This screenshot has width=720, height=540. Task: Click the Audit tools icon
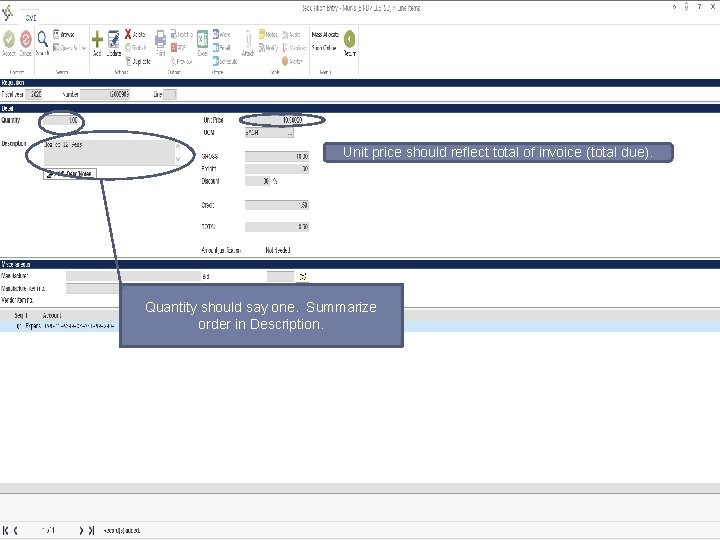(285, 34)
